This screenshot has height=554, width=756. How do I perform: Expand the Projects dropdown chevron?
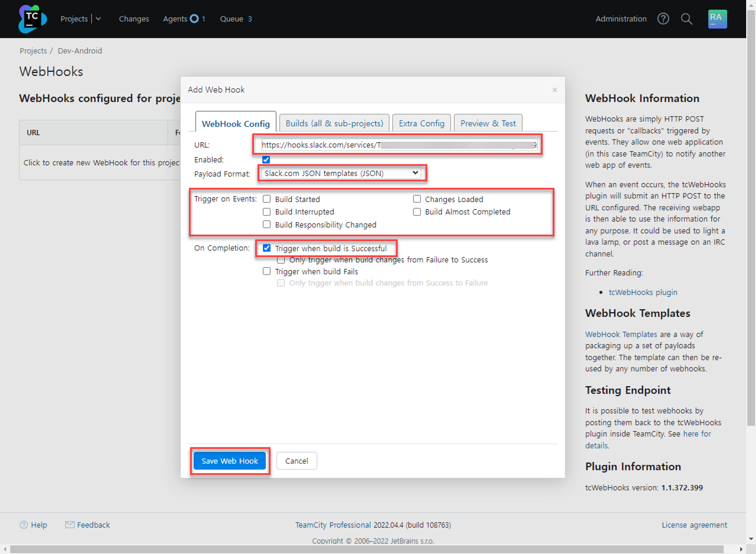coord(98,19)
